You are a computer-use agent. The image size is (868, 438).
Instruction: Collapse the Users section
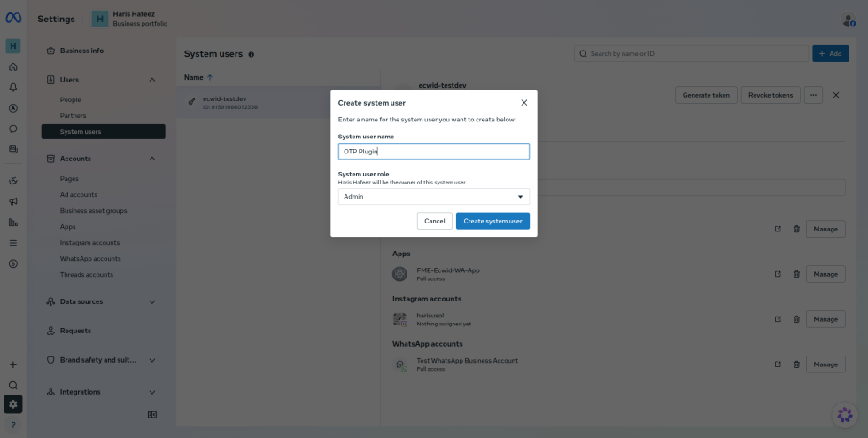coord(152,80)
